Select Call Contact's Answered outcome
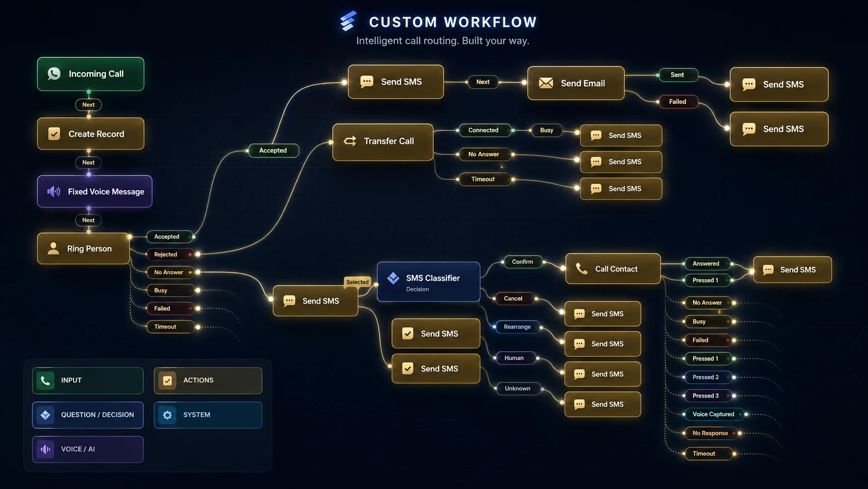 click(x=708, y=264)
